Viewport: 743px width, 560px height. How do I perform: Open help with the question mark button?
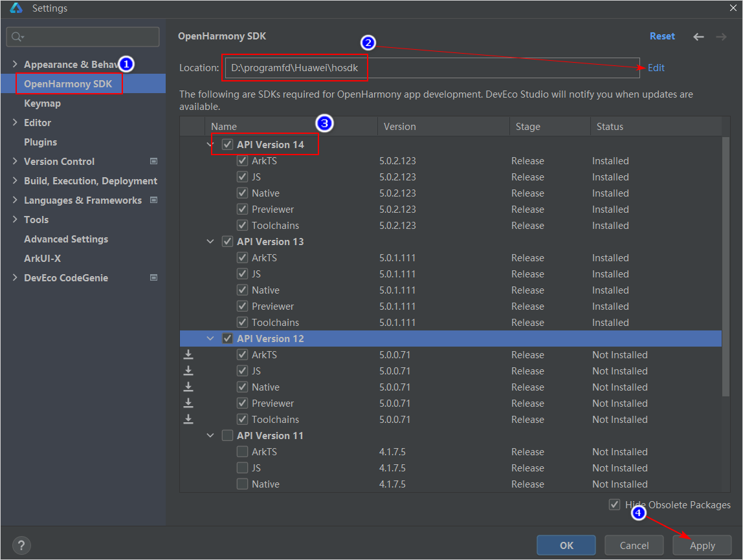coord(21,545)
